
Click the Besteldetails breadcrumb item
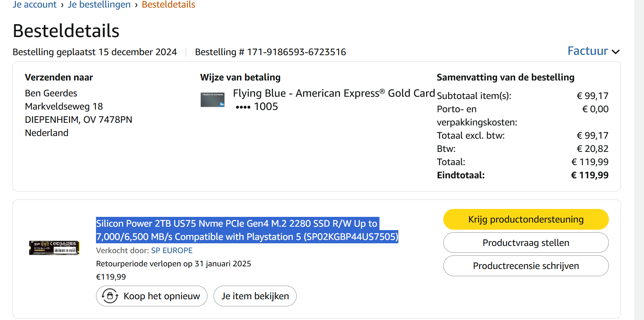(168, 5)
